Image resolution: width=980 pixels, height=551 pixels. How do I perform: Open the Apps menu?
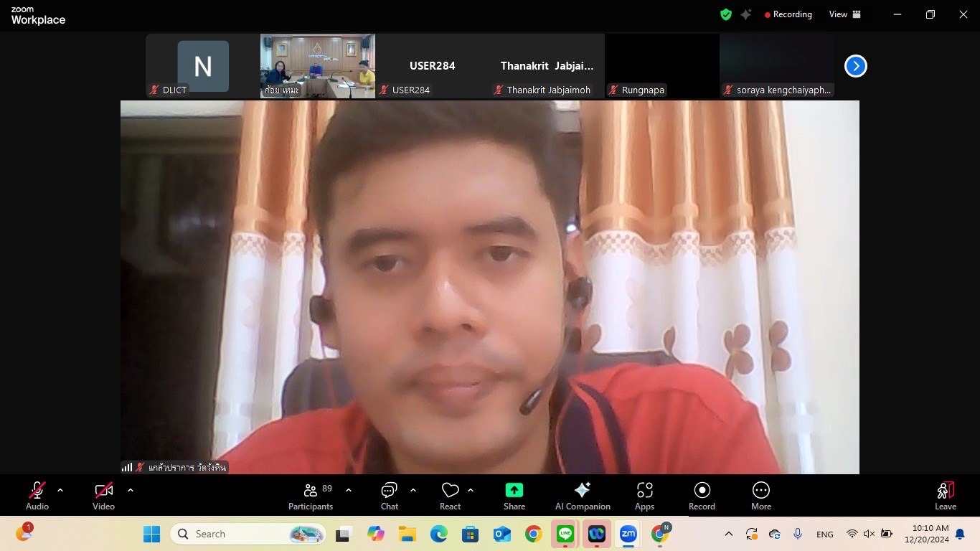click(645, 496)
